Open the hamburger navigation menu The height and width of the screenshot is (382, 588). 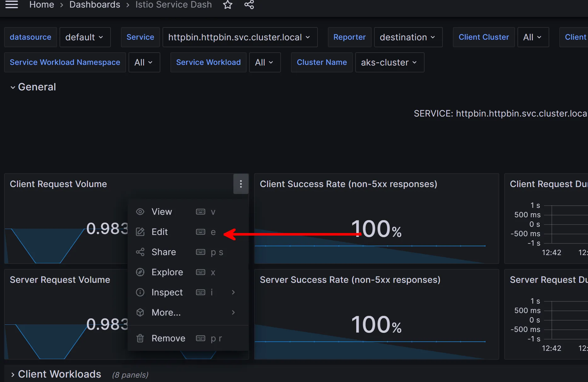(x=12, y=4)
